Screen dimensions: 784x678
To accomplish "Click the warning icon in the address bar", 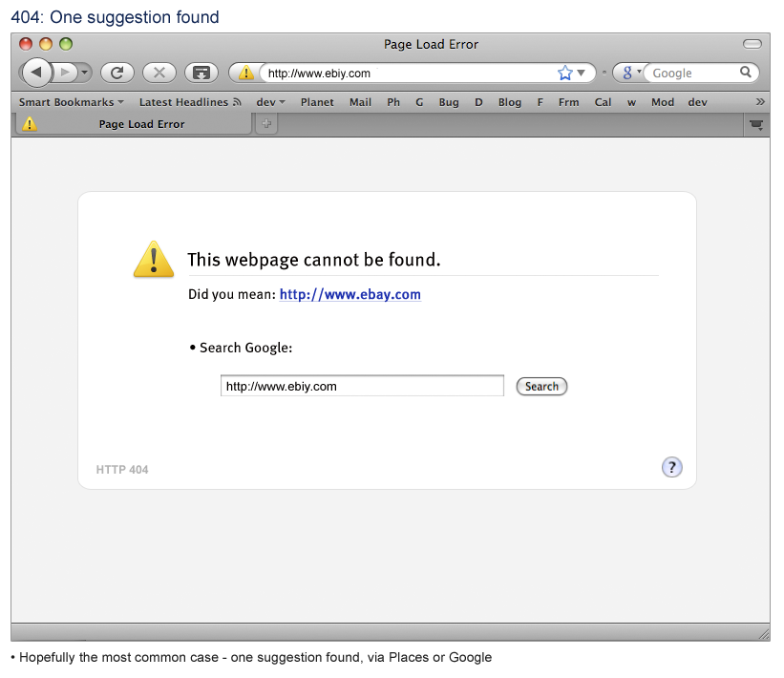I will click(x=245, y=73).
